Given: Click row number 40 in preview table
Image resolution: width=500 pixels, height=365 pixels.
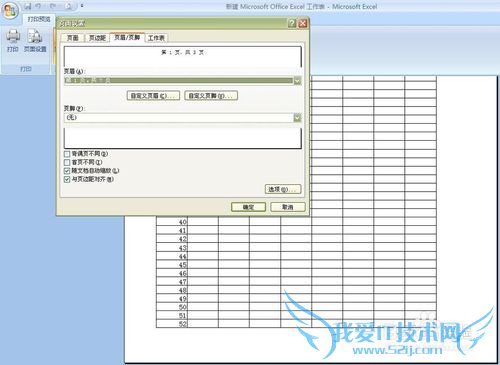Looking at the screenshot, I should pyautogui.click(x=183, y=222).
